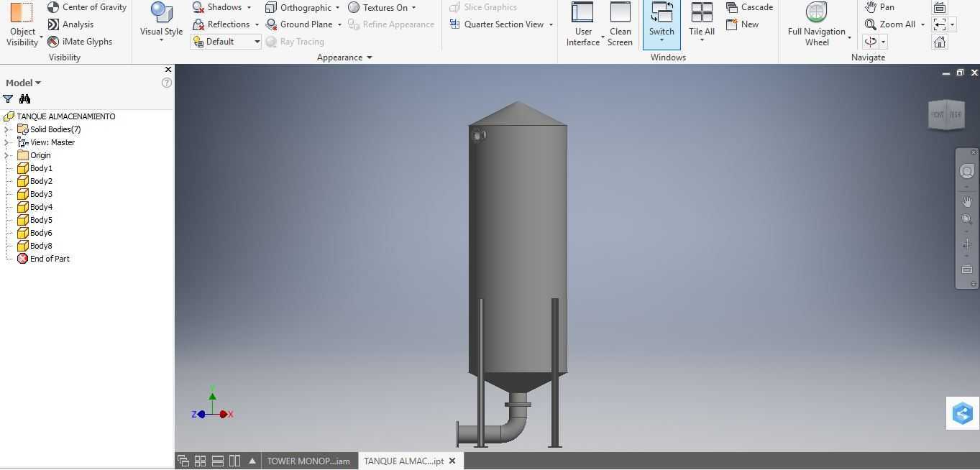Click Quarter Section View tool

tap(497, 24)
